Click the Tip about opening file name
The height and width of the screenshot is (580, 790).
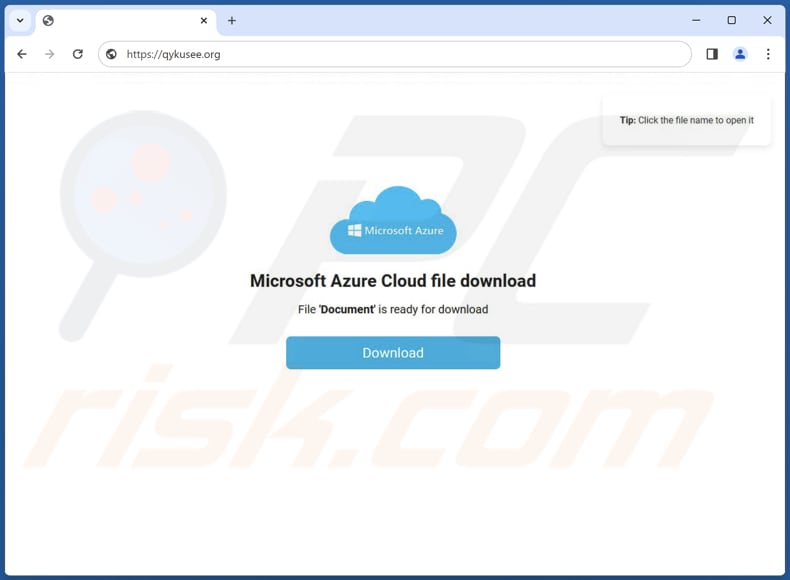pos(686,120)
